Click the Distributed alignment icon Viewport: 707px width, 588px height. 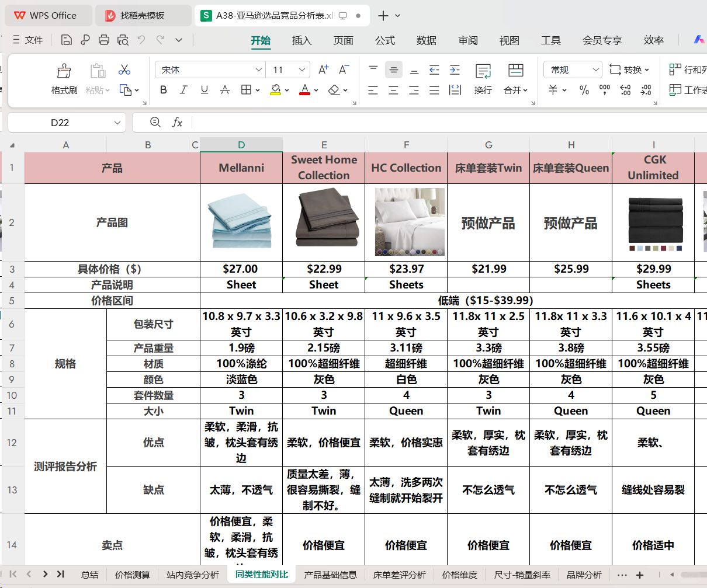pos(455,90)
